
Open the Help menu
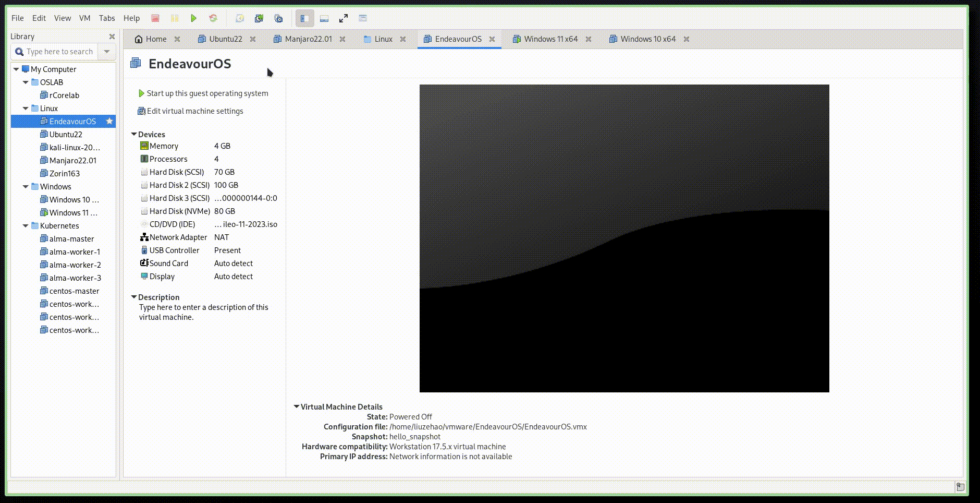[x=131, y=18]
